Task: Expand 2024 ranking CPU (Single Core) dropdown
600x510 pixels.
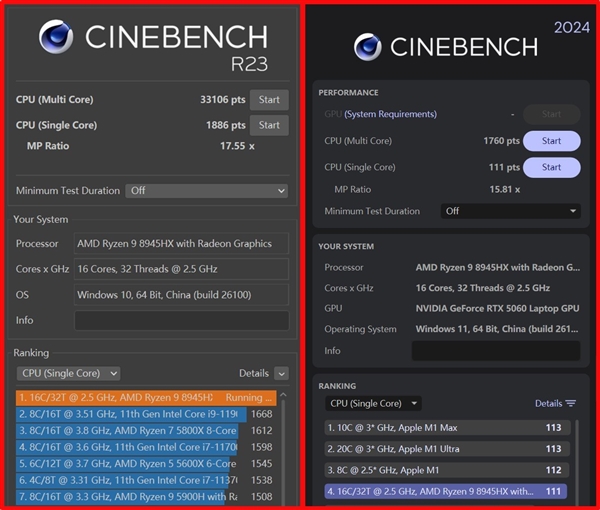Action: 373,404
